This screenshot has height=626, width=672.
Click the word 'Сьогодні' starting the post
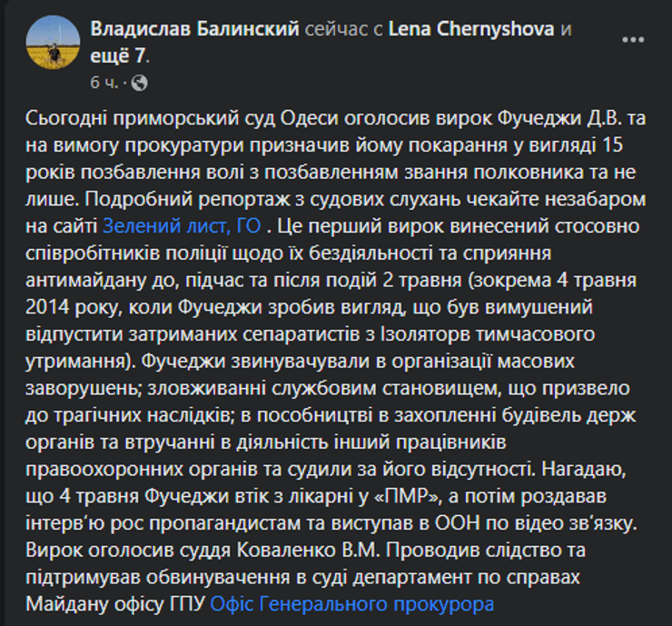tap(62, 122)
